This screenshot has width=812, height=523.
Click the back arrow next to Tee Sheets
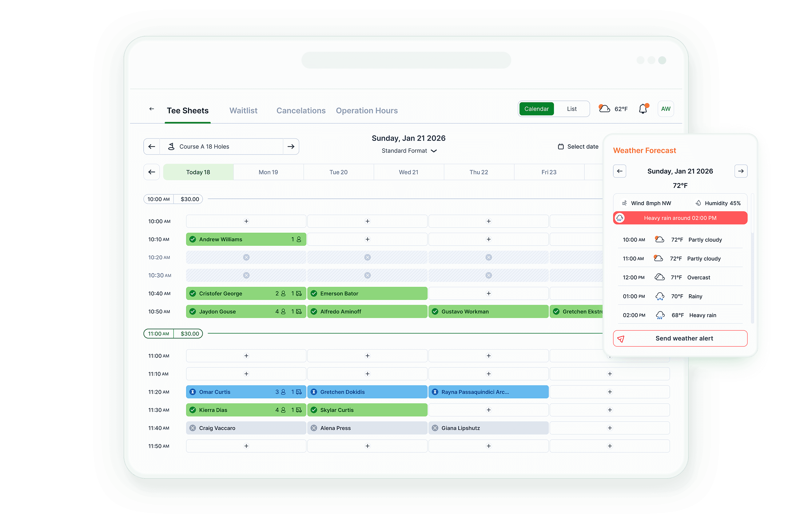point(151,109)
